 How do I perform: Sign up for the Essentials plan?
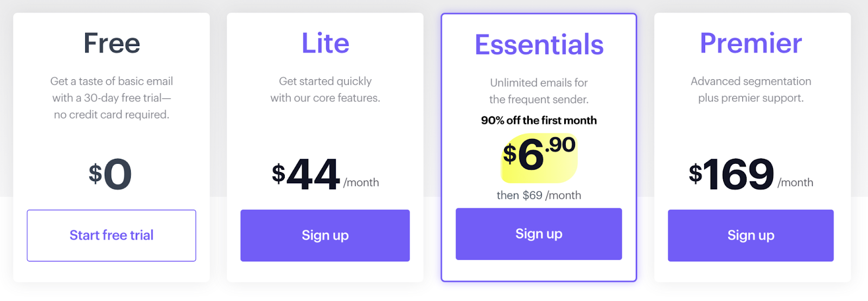[x=539, y=234]
